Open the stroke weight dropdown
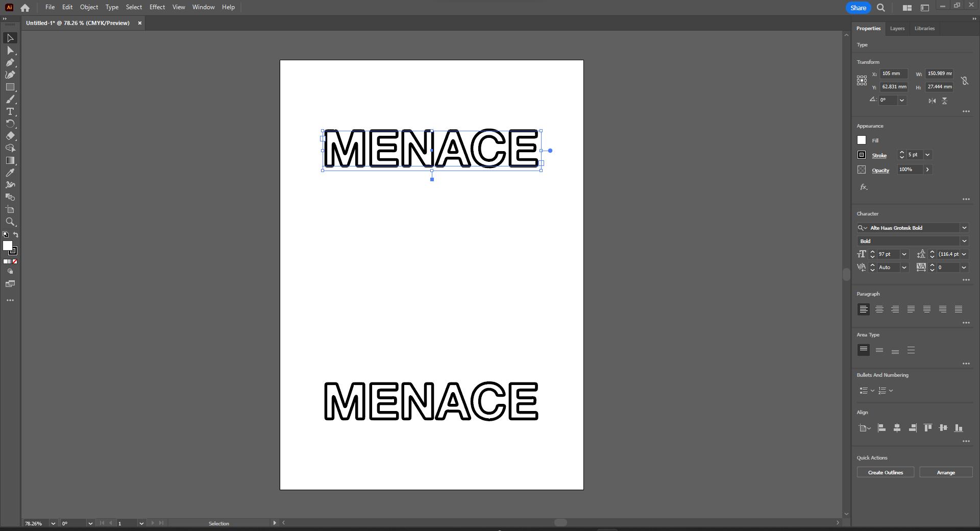This screenshot has width=980, height=531. click(x=927, y=155)
